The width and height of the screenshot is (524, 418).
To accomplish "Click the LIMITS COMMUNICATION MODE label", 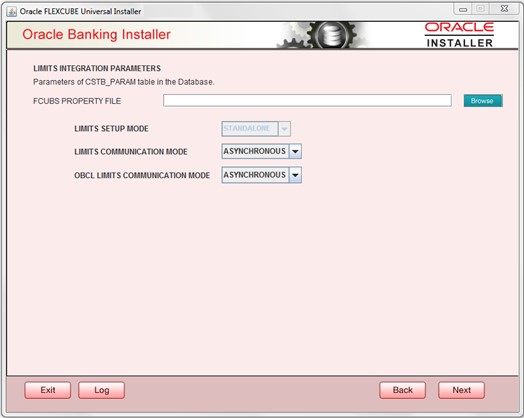I will point(131,152).
